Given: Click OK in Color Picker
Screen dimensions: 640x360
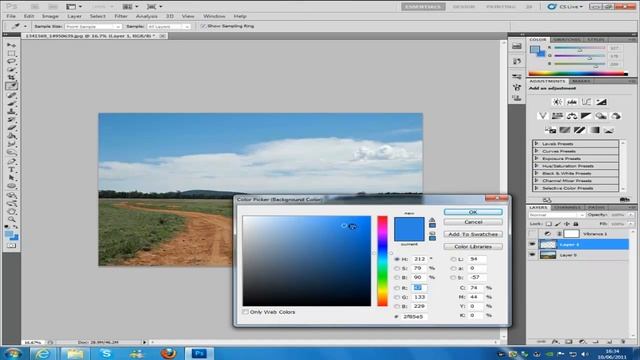Looking at the screenshot, I should (x=473, y=212).
